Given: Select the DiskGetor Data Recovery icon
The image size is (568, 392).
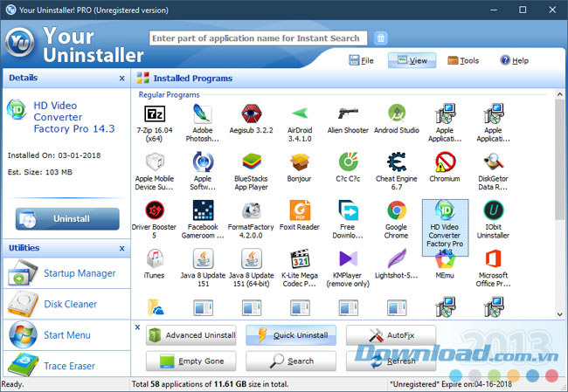Looking at the screenshot, I should tap(494, 162).
